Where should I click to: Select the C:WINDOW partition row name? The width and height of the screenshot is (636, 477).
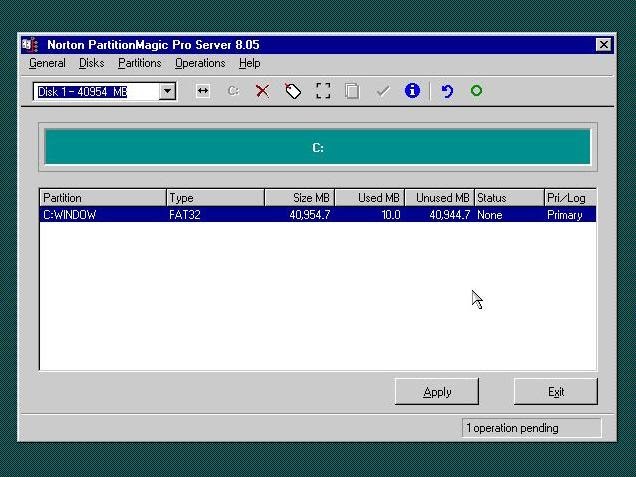(70, 215)
